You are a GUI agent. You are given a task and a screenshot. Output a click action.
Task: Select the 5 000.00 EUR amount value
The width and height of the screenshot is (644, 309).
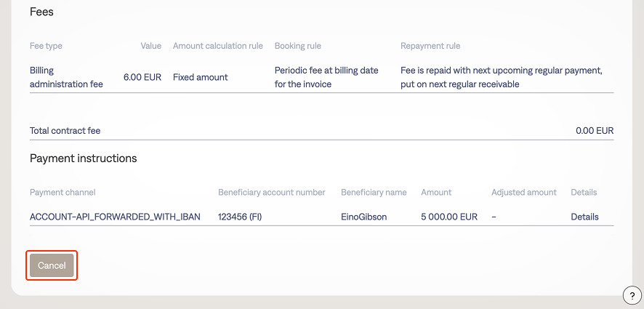[x=448, y=217]
